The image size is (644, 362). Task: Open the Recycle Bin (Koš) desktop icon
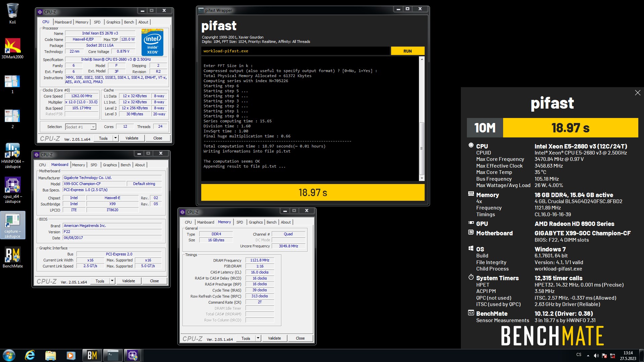coord(12,13)
